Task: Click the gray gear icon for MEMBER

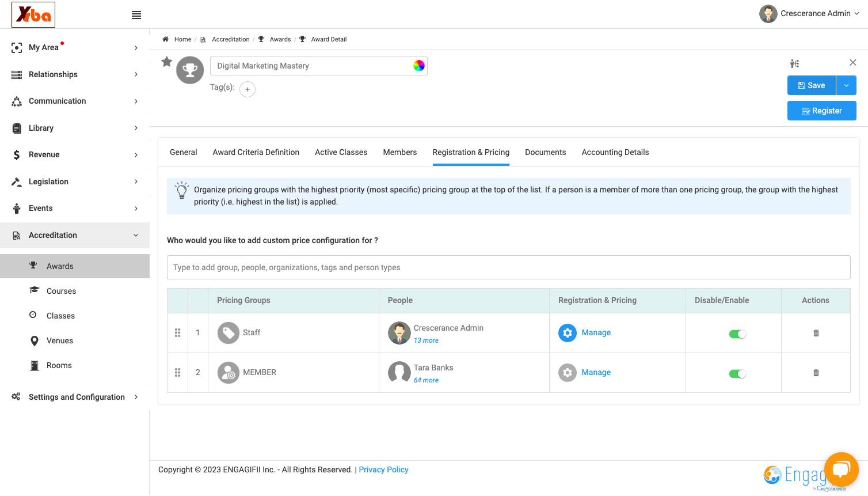Action: pos(568,373)
